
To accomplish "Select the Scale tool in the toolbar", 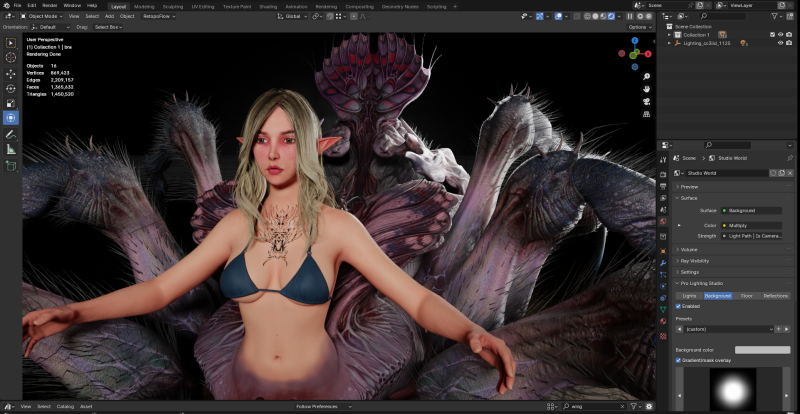I will coord(11,103).
